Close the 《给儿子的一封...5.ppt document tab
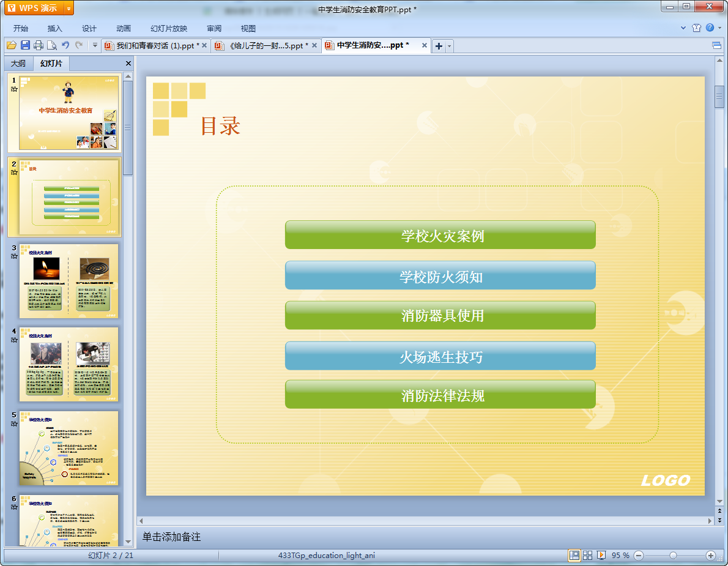Image resolution: width=728 pixels, height=566 pixels. 314,45
